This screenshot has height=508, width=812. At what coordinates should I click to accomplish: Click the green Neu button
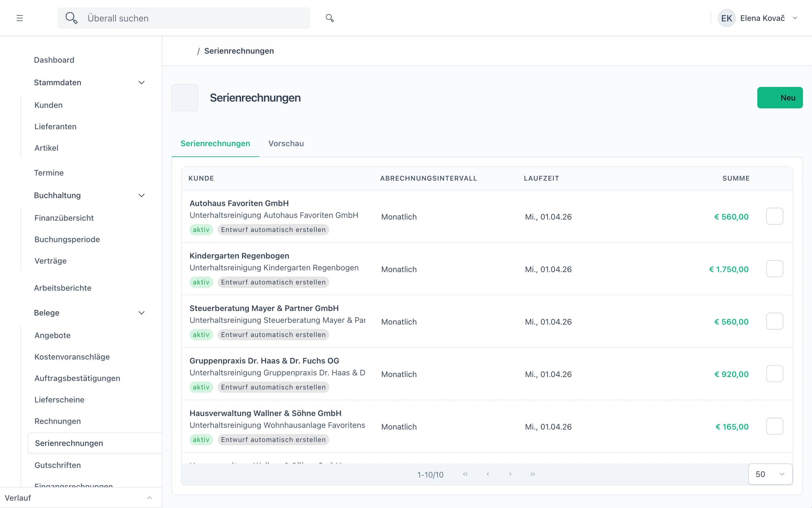click(780, 98)
